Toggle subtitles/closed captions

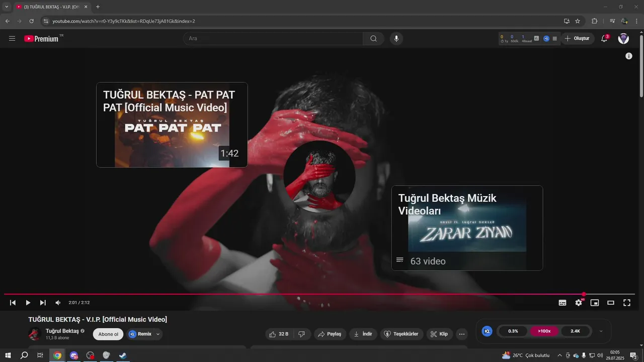point(562,303)
